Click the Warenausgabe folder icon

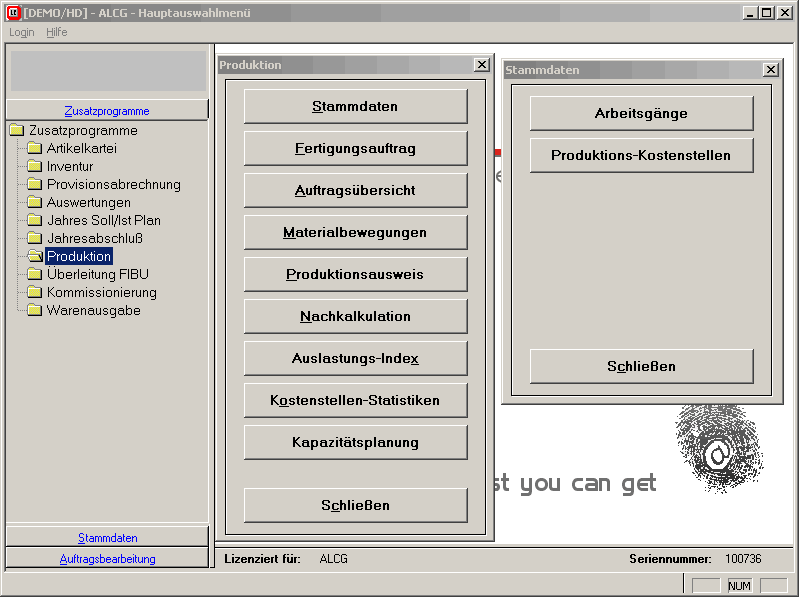[35, 311]
